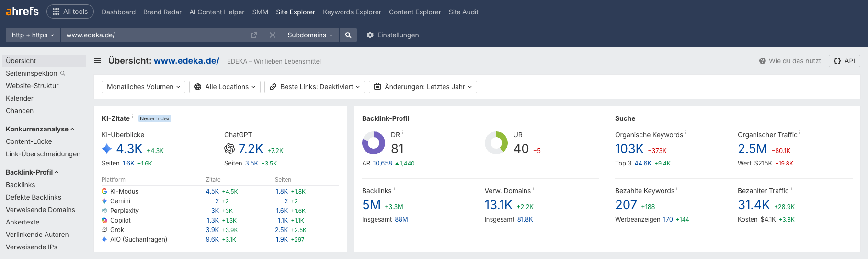This screenshot has width=868, height=259.
Task: Open Verw. Domains 13.1K value
Action: (x=499, y=205)
